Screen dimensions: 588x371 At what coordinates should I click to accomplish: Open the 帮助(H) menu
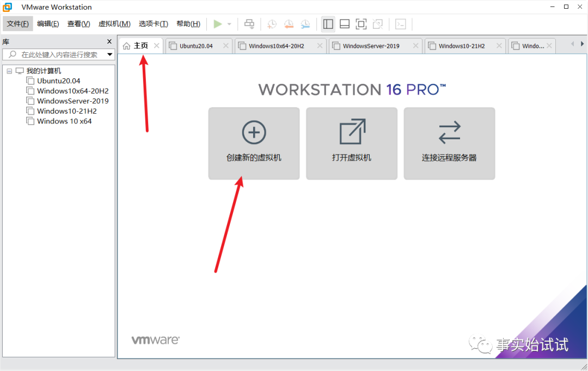[x=188, y=24]
